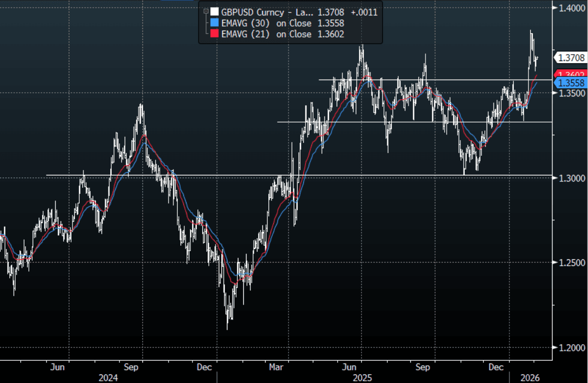
Task: Click the red EMAVG (21) color swatch
Action: [215, 34]
